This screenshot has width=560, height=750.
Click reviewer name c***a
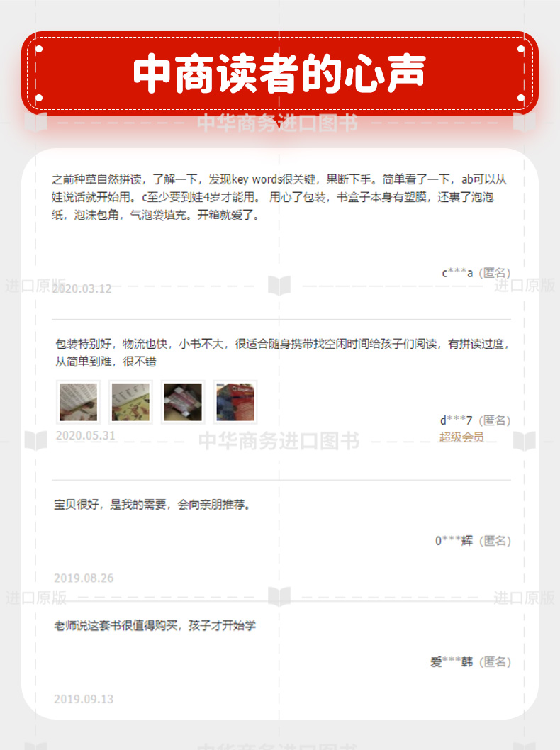click(x=457, y=273)
